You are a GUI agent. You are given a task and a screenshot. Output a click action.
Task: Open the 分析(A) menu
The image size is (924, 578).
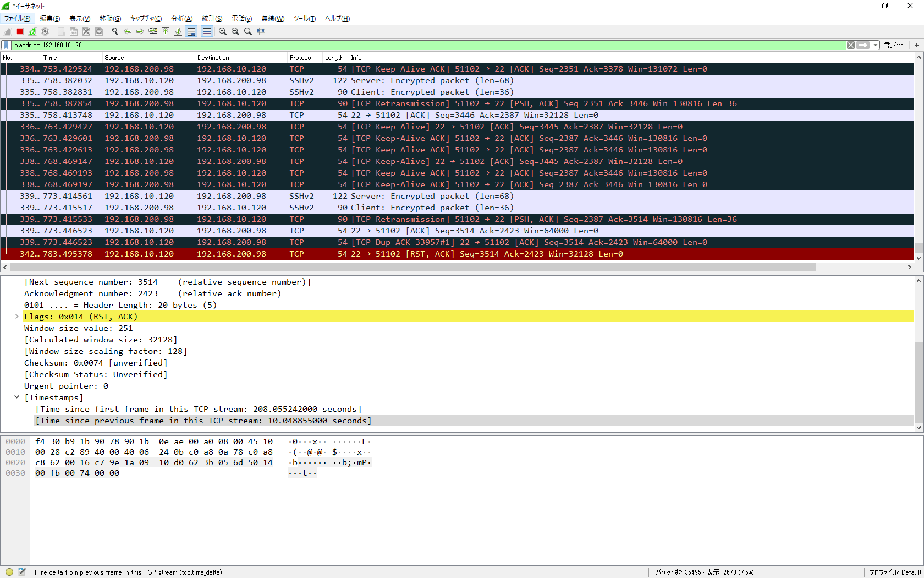tap(182, 19)
